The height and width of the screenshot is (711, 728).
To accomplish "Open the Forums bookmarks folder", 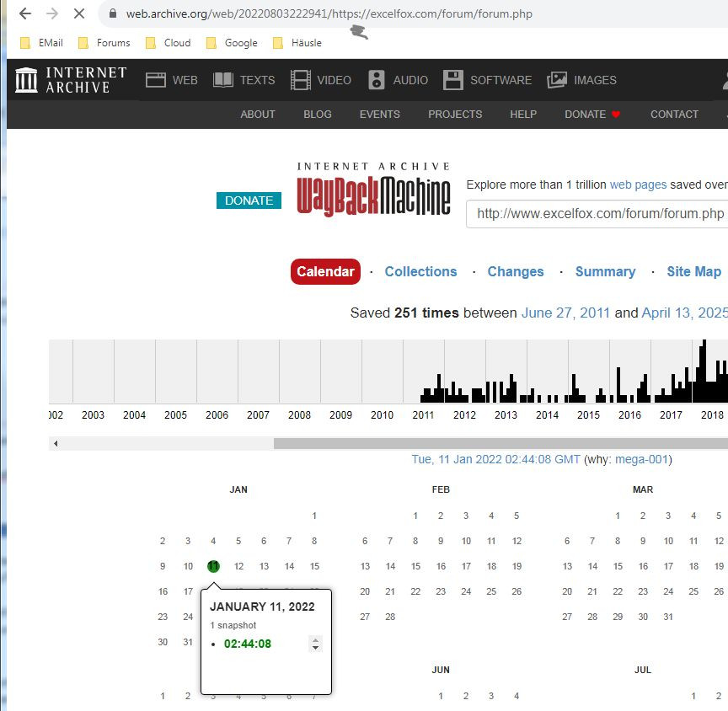I will click(104, 43).
